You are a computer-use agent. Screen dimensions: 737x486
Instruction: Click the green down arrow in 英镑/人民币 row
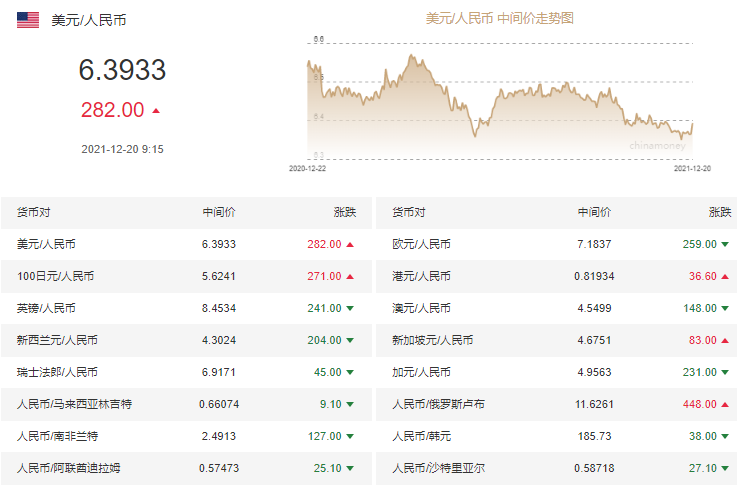[350, 308]
